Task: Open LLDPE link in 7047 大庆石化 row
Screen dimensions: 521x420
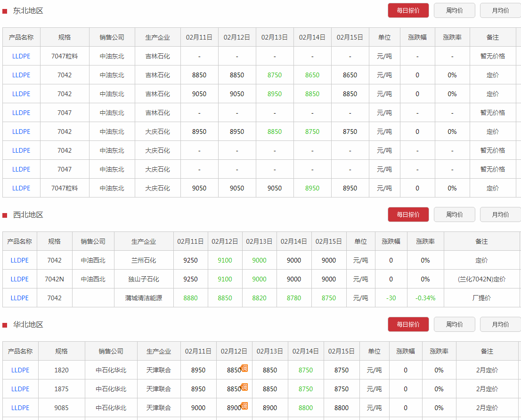Action: coord(21,169)
